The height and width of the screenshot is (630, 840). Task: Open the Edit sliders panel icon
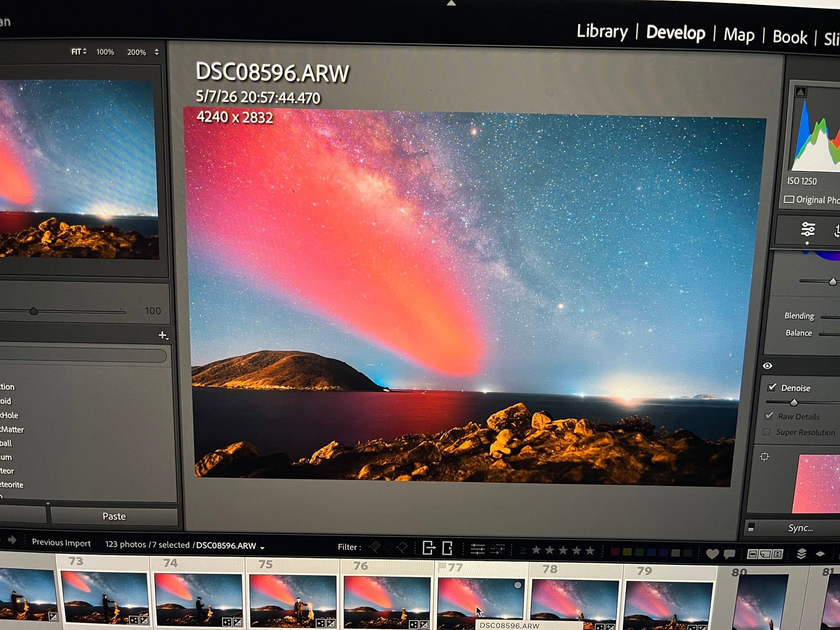(808, 229)
